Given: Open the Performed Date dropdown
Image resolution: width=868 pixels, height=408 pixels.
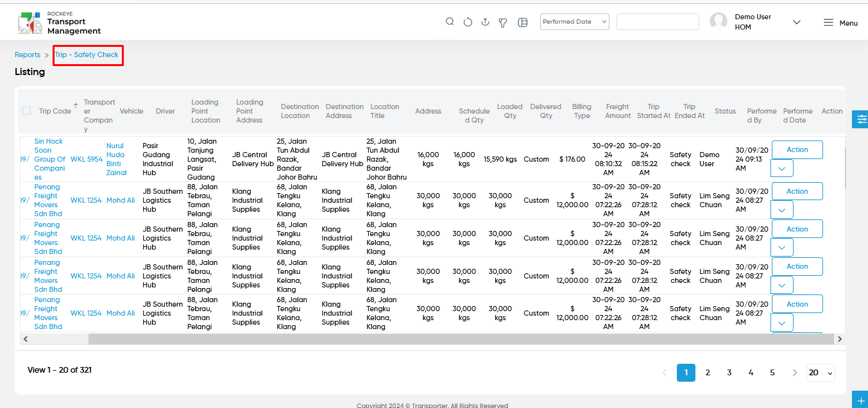Looking at the screenshot, I should 575,22.
